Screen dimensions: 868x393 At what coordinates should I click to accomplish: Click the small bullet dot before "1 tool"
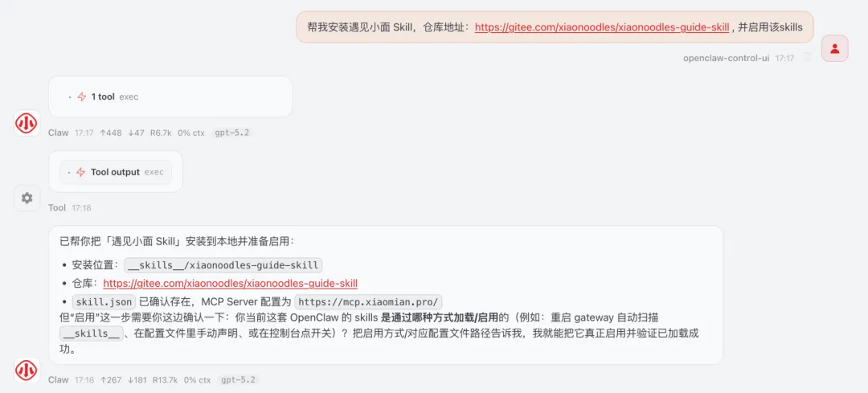tap(70, 97)
